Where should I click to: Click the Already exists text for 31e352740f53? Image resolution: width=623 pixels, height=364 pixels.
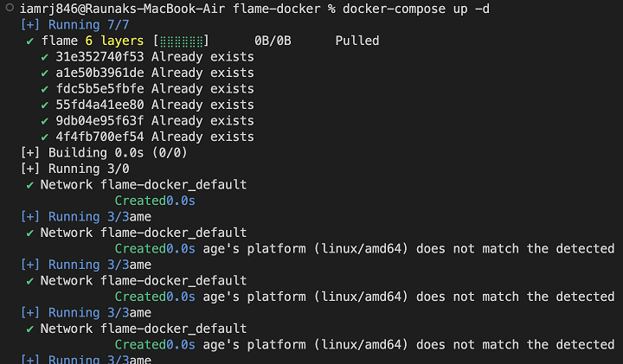(202, 57)
